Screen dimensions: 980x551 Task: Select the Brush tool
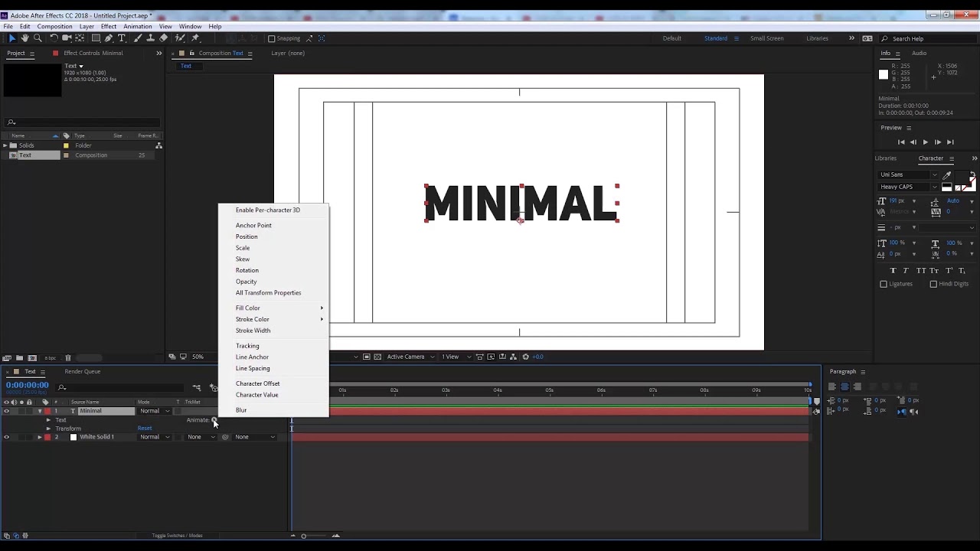coord(138,38)
